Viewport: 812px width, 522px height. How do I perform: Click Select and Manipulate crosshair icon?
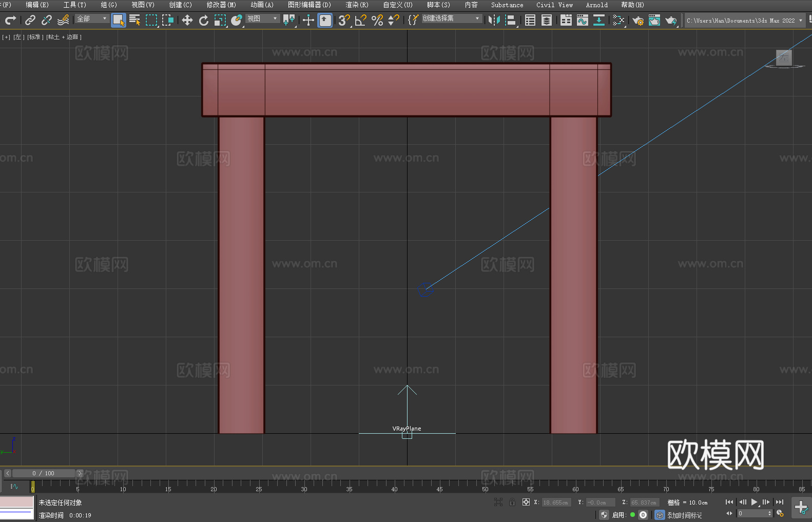(308, 20)
